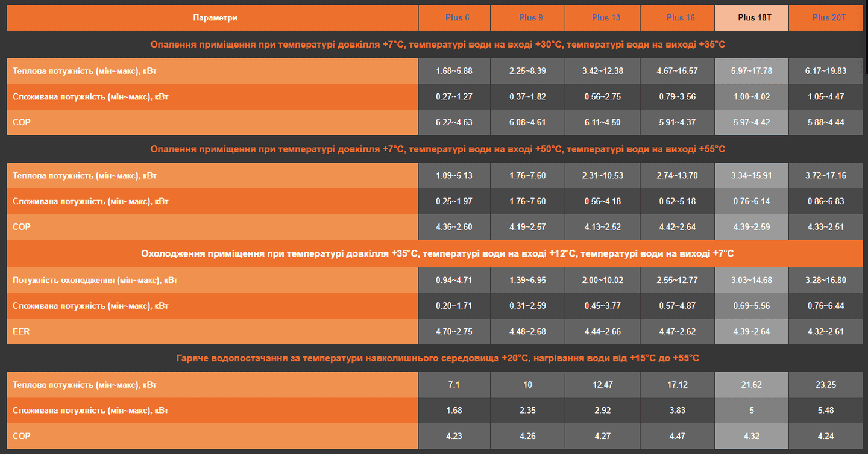Select the 6.17~19.83 cell for Plus 20T
This screenshot has width=868, height=454.
(x=825, y=71)
